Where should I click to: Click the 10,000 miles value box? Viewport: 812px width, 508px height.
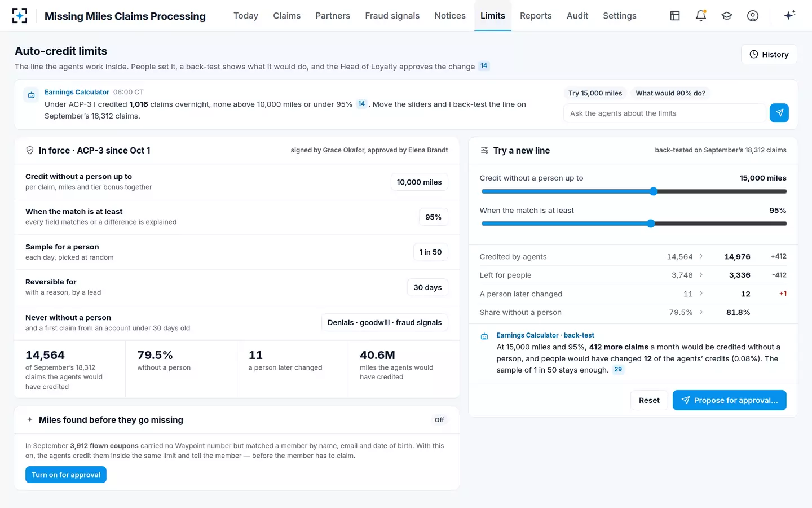[420, 182]
